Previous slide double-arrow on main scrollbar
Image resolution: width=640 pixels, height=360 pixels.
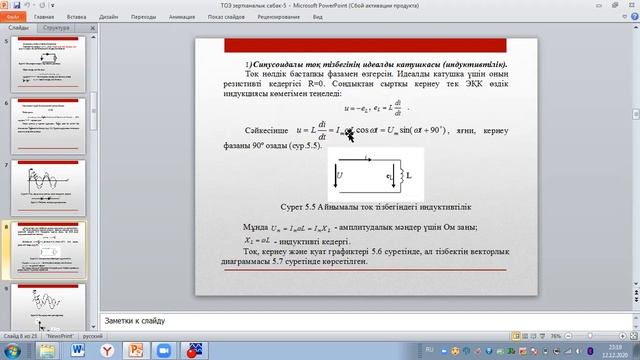tap(636, 293)
